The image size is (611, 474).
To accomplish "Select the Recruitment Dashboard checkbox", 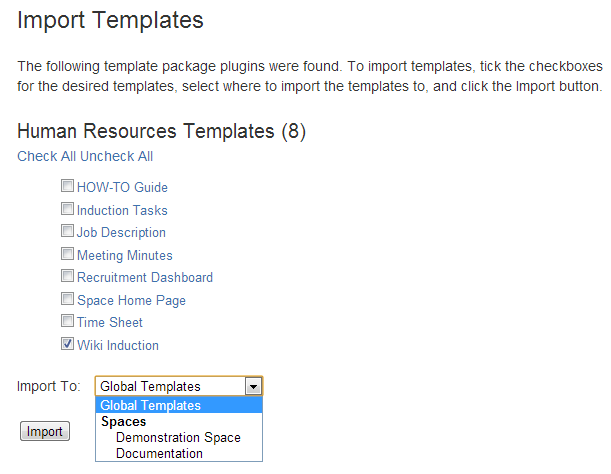I will point(67,276).
